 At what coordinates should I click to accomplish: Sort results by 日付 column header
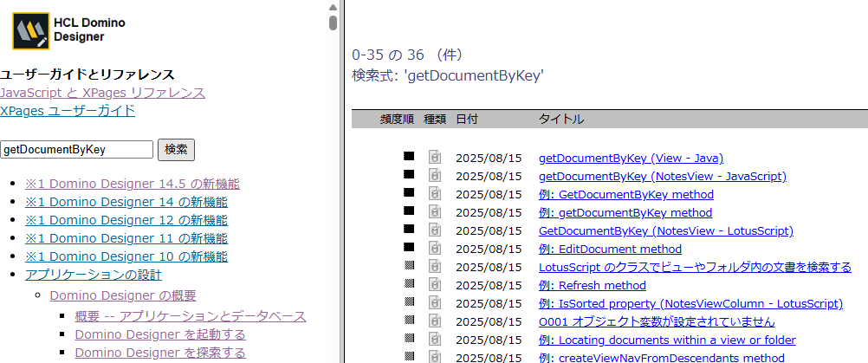pyautogui.click(x=466, y=119)
